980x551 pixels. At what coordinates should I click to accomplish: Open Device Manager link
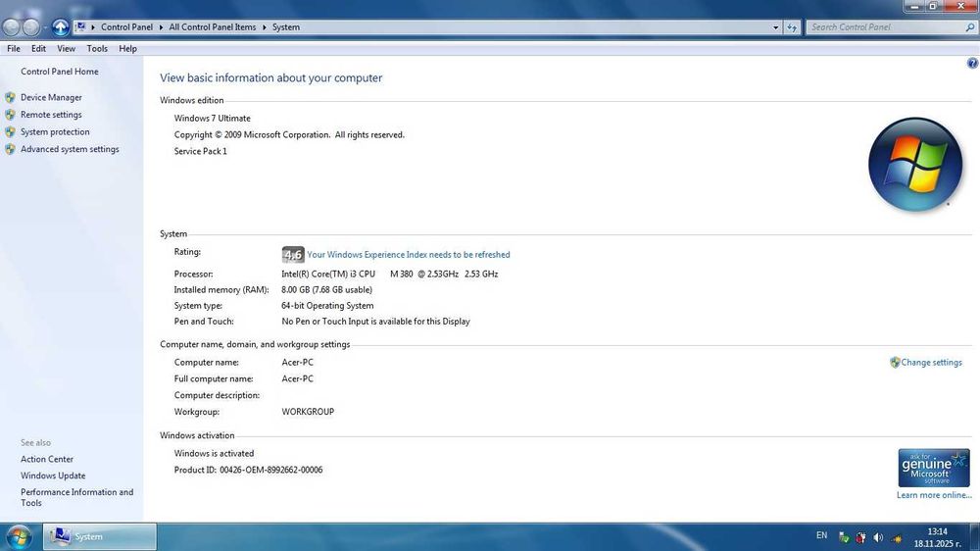click(x=51, y=98)
